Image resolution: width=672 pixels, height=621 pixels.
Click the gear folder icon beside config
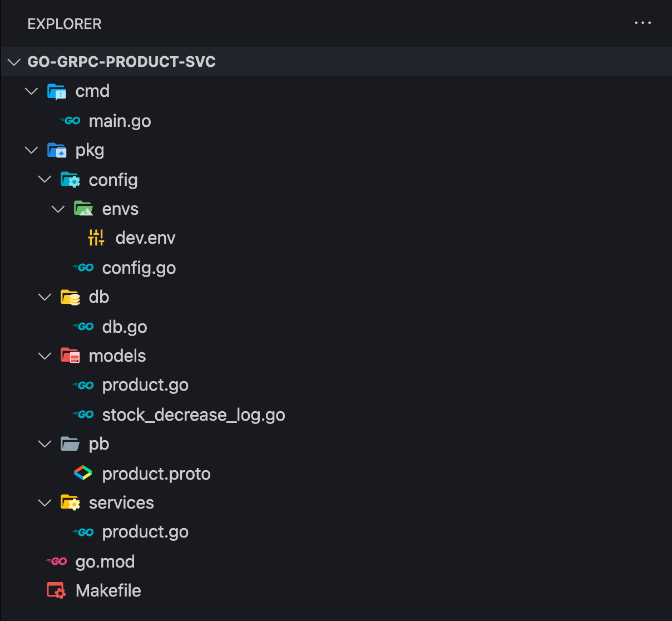pyautogui.click(x=70, y=179)
